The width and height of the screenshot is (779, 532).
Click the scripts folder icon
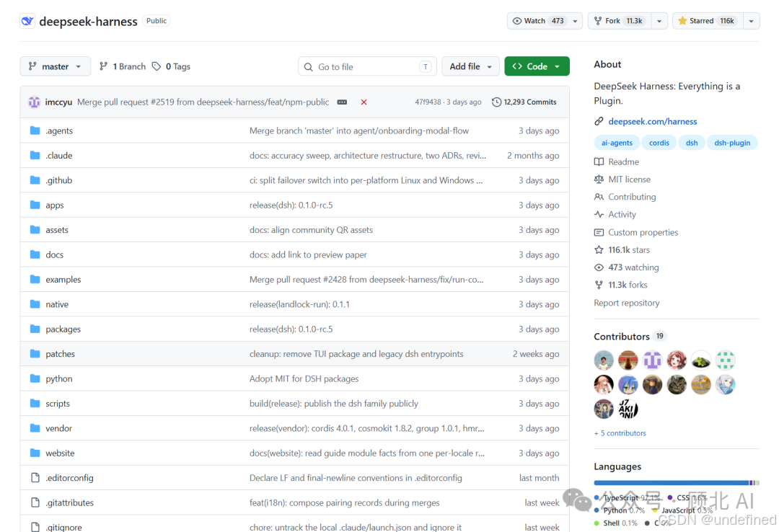point(35,404)
